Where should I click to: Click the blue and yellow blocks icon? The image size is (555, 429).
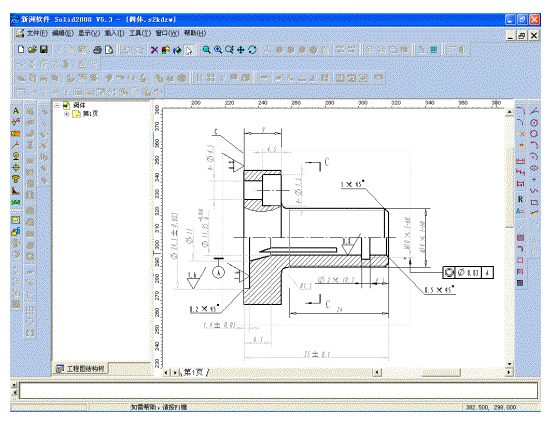(x=16, y=232)
